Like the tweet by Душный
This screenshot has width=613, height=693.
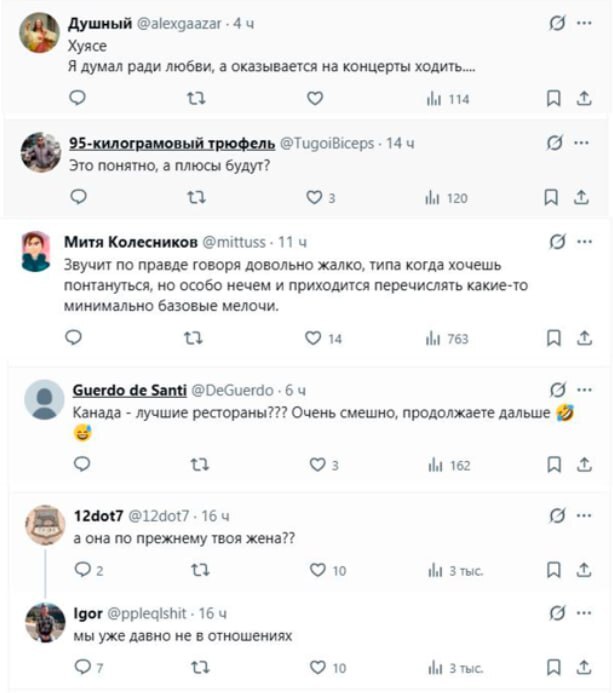click(x=314, y=98)
